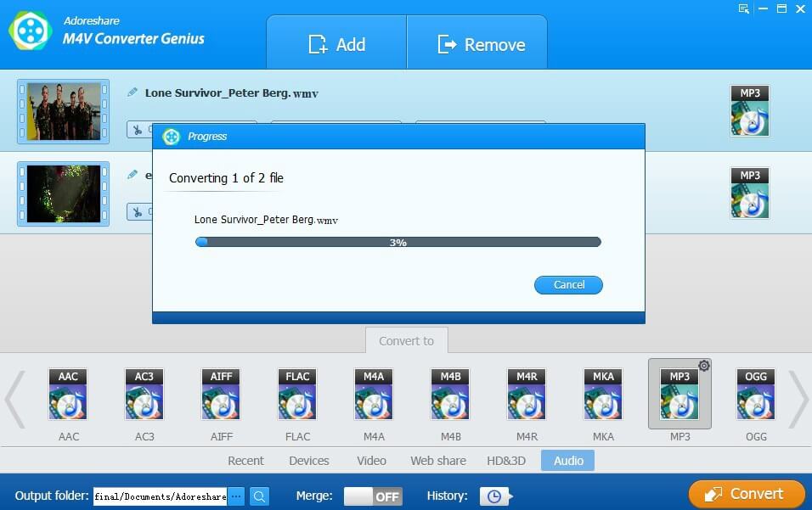Minimize the converter window
This screenshot has width=812, height=510.
tap(763, 8)
